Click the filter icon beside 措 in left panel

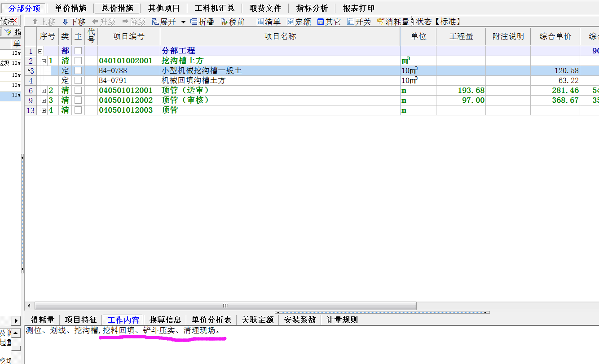(8, 32)
